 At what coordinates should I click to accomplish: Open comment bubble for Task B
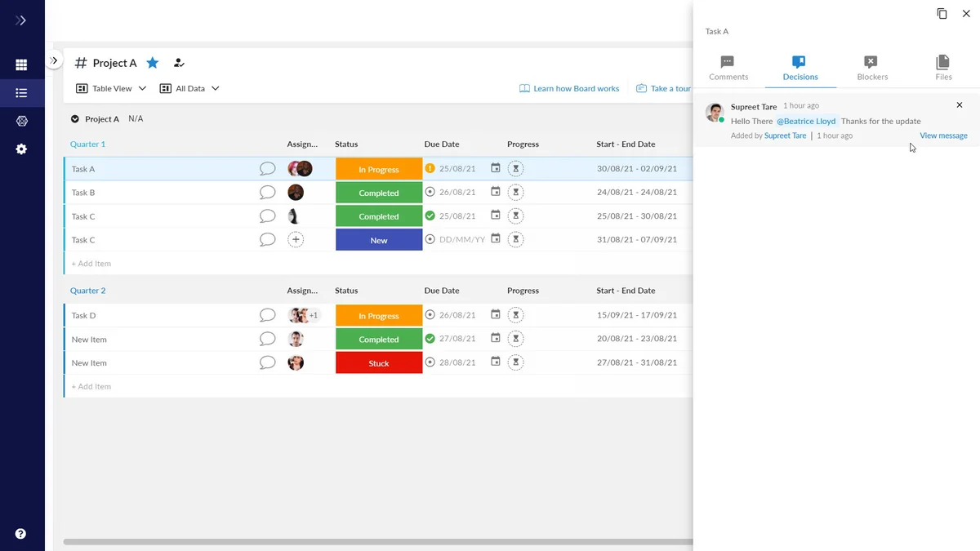click(x=267, y=193)
